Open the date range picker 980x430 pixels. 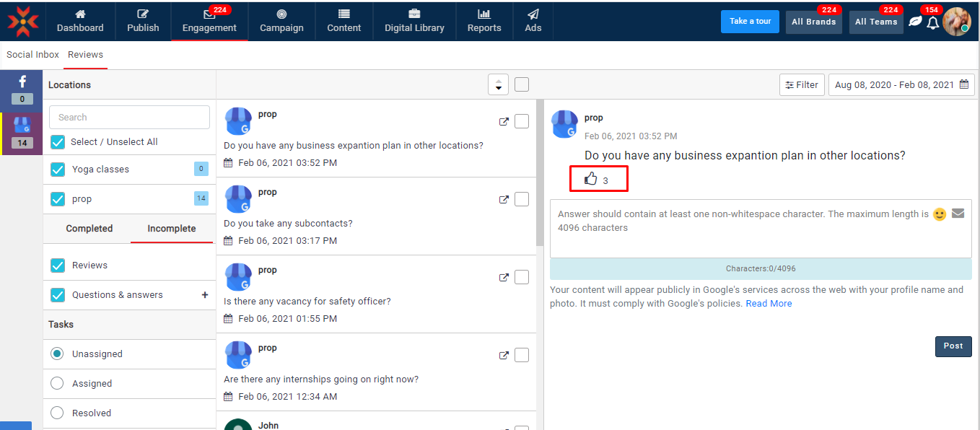point(901,84)
